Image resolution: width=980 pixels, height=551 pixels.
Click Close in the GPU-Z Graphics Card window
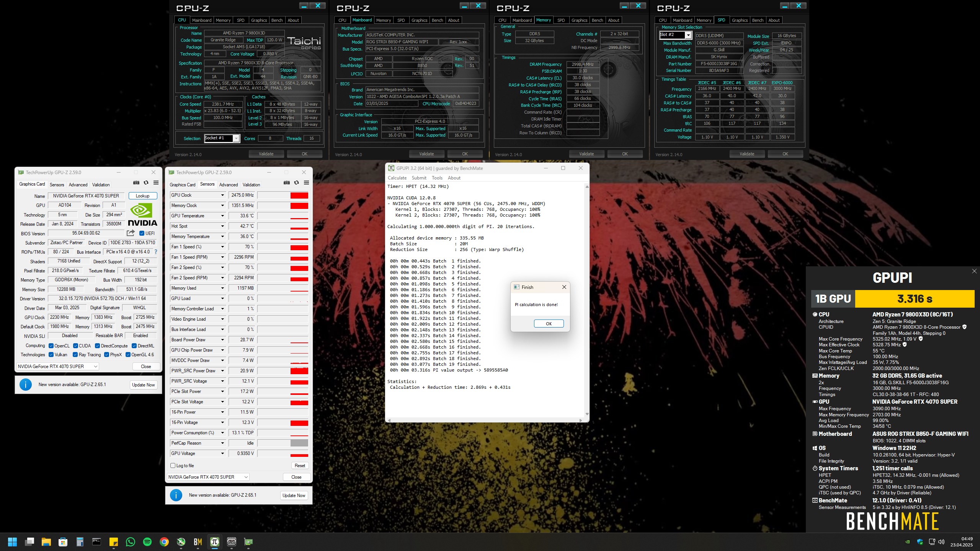[146, 367]
